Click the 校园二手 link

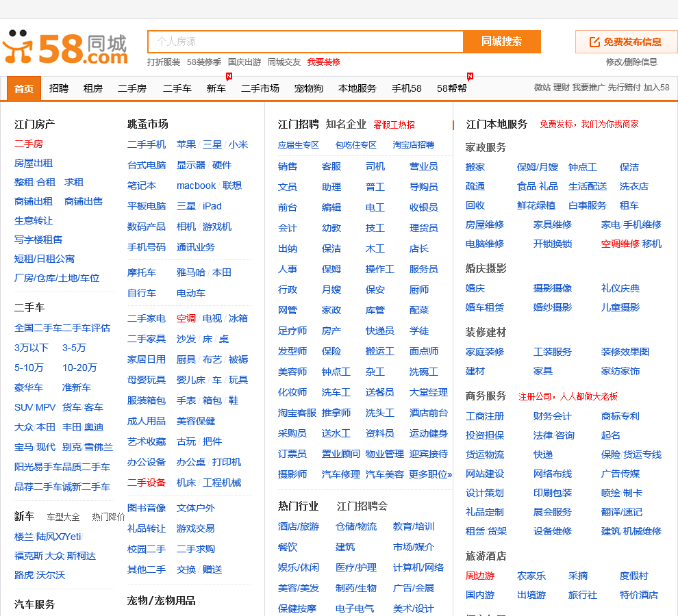(146, 550)
